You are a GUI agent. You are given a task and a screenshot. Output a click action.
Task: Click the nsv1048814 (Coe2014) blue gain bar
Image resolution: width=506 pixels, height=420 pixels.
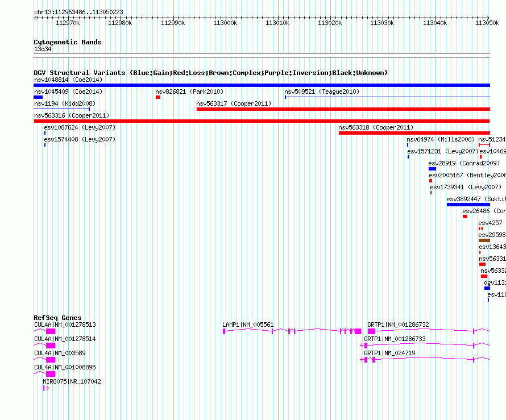click(262, 85)
